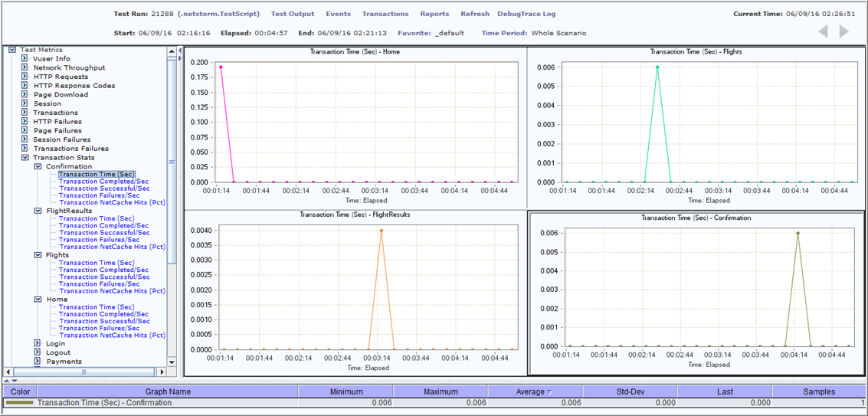Image resolution: width=868 pixels, height=416 pixels.
Task: Go to next time period arrow
Action: click(x=843, y=32)
